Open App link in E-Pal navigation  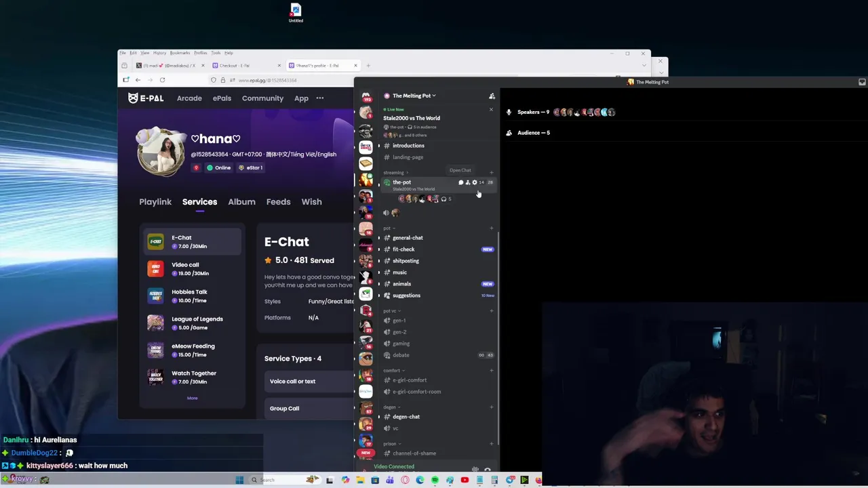tap(301, 98)
